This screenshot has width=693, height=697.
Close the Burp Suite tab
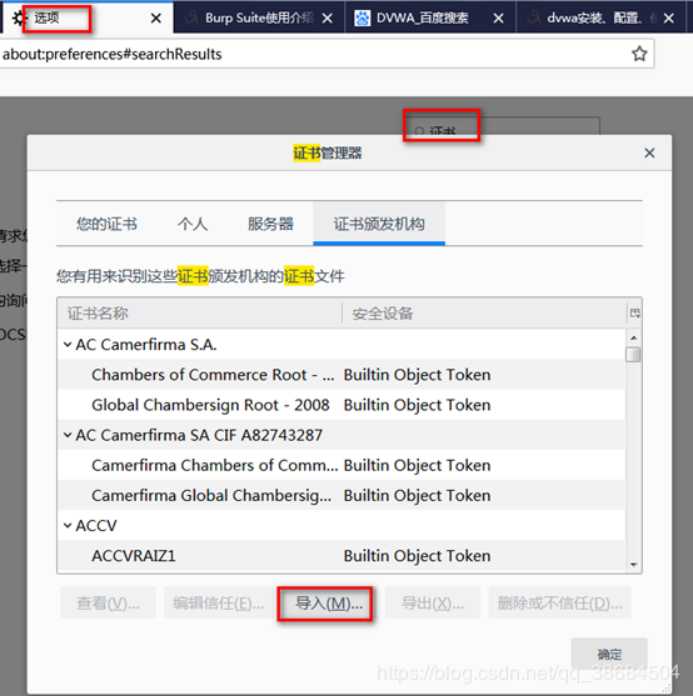327,18
